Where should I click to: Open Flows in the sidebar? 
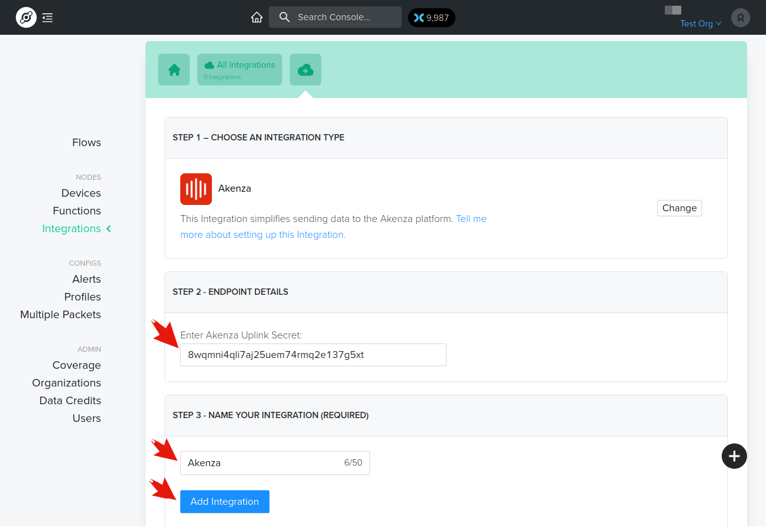[87, 142]
